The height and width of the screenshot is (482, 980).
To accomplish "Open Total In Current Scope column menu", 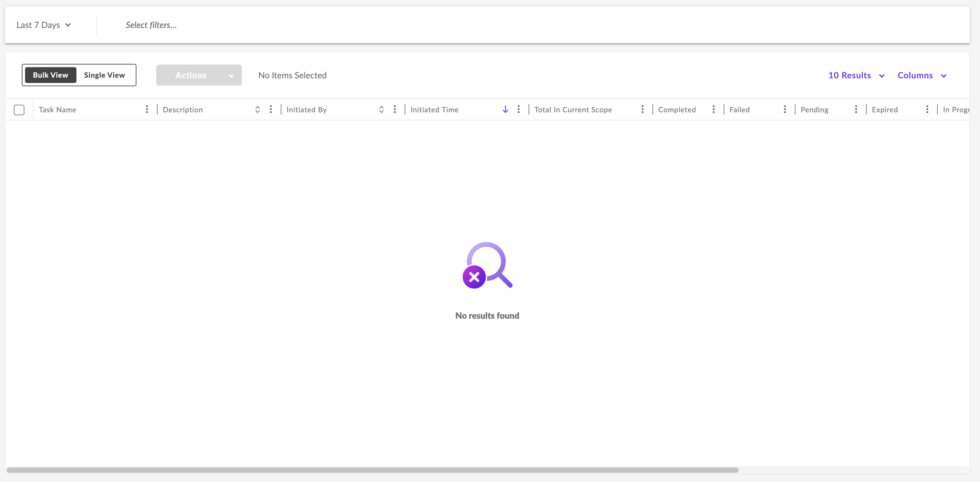I will point(643,110).
